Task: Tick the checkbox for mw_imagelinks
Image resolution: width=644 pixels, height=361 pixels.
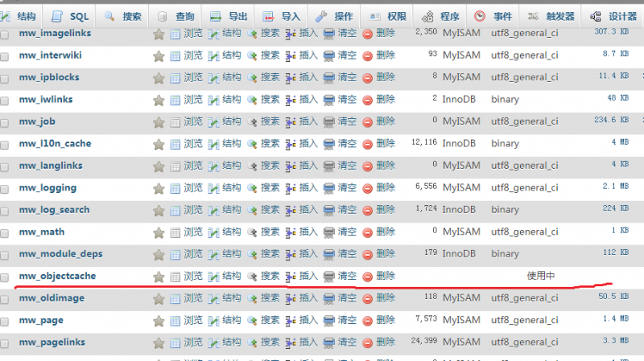Action: coord(5,35)
